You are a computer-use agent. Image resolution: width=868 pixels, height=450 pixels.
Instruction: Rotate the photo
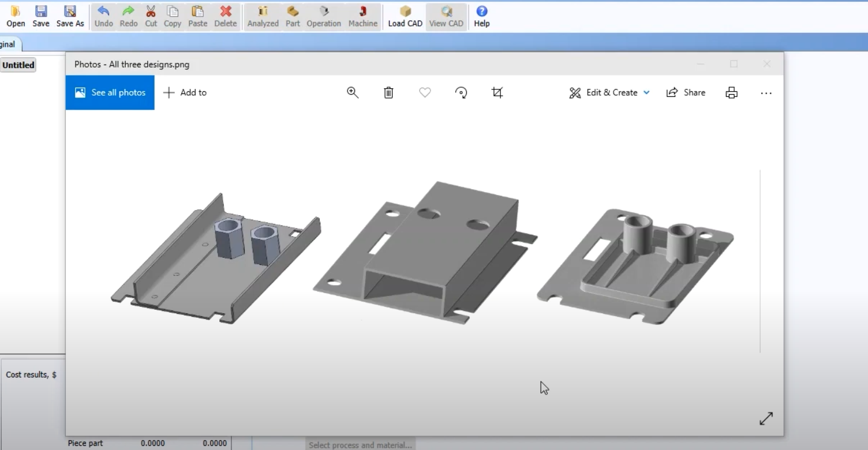tap(461, 92)
